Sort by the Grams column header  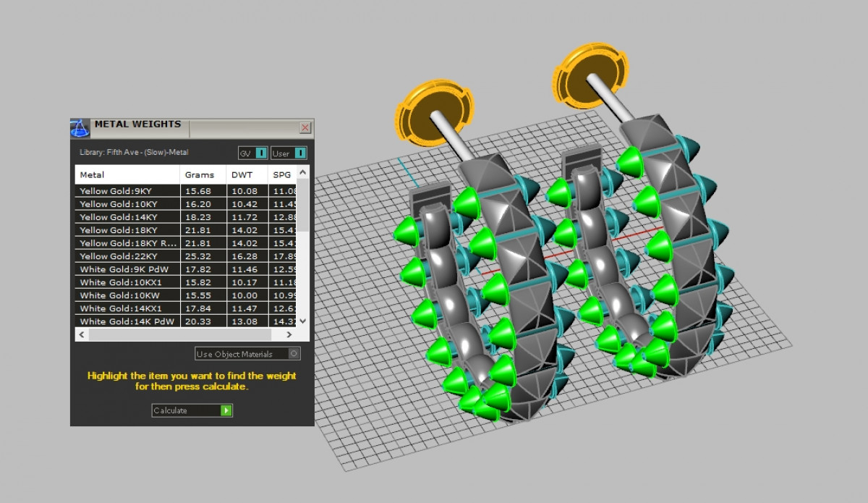pos(203,174)
